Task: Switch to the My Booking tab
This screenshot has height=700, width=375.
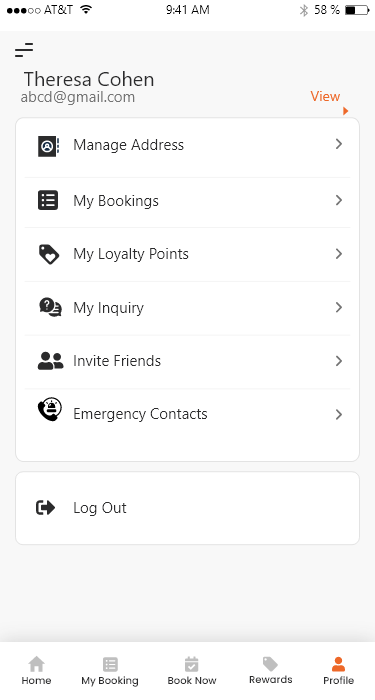Action: 110,671
